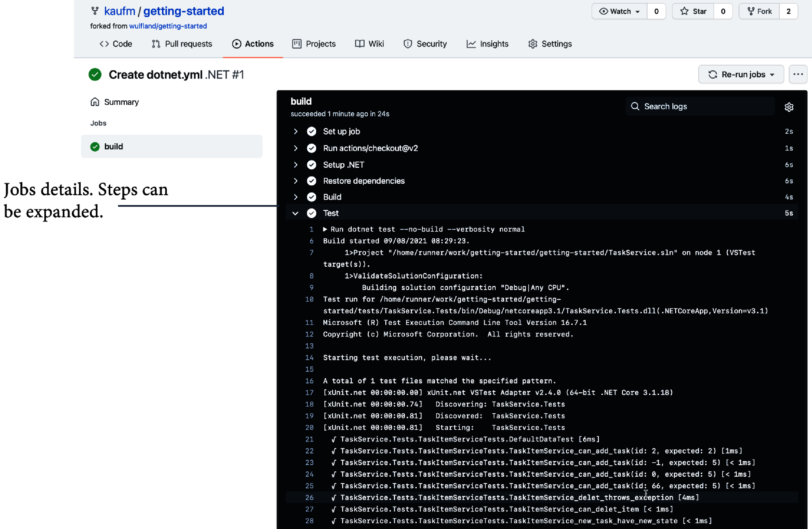Click log line number 17
812x529 pixels.
tap(309, 393)
